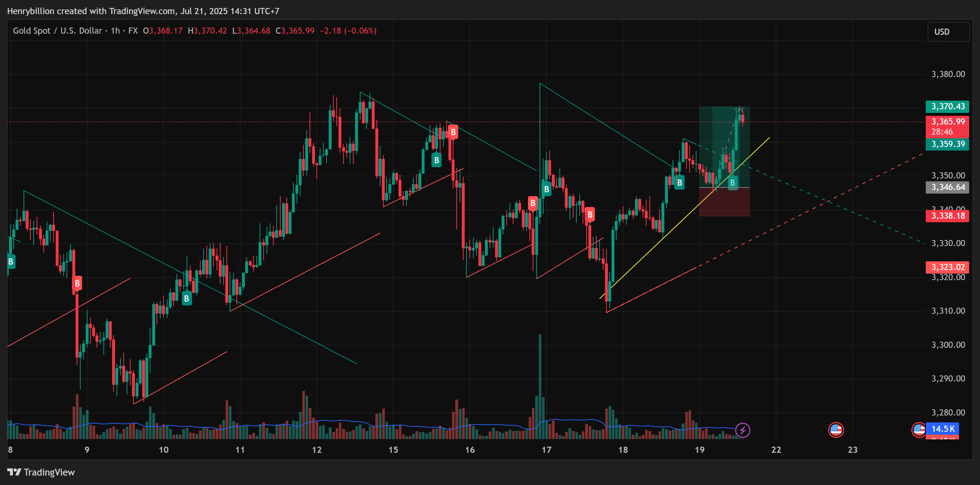This screenshot has height=485, width=980.
Task: Click the 3,380.00 price axis label
Action: pyautogui.click(x=948, y=74)
